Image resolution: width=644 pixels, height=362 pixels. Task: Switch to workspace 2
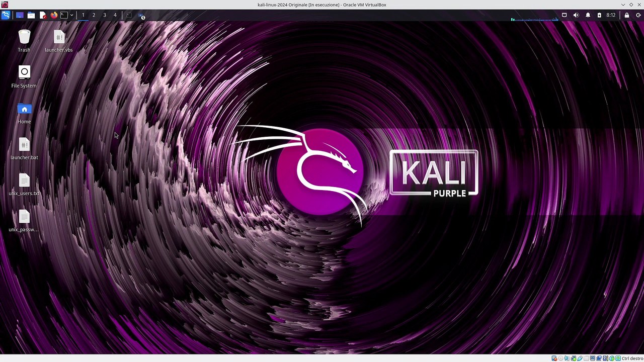tap(94, 15)
